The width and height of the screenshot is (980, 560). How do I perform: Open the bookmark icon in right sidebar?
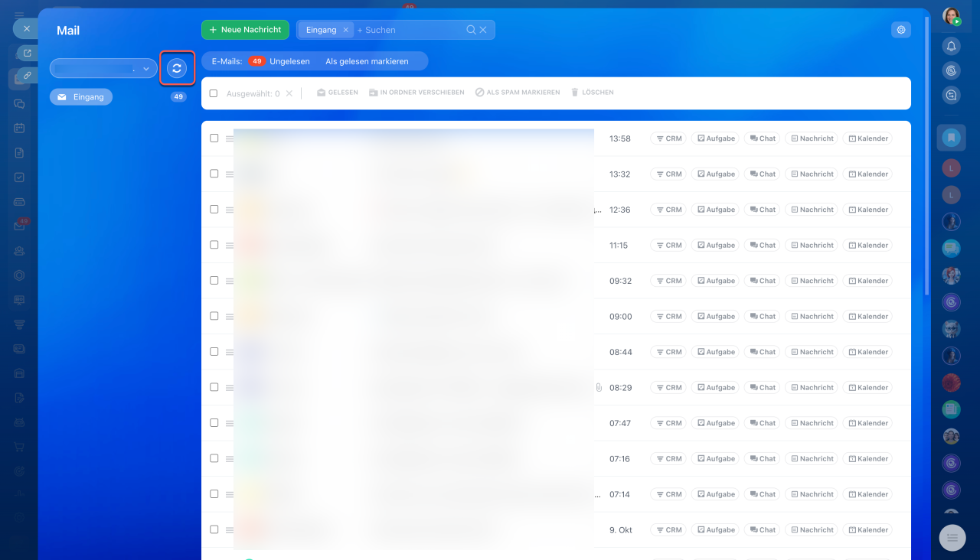(952, 138)
